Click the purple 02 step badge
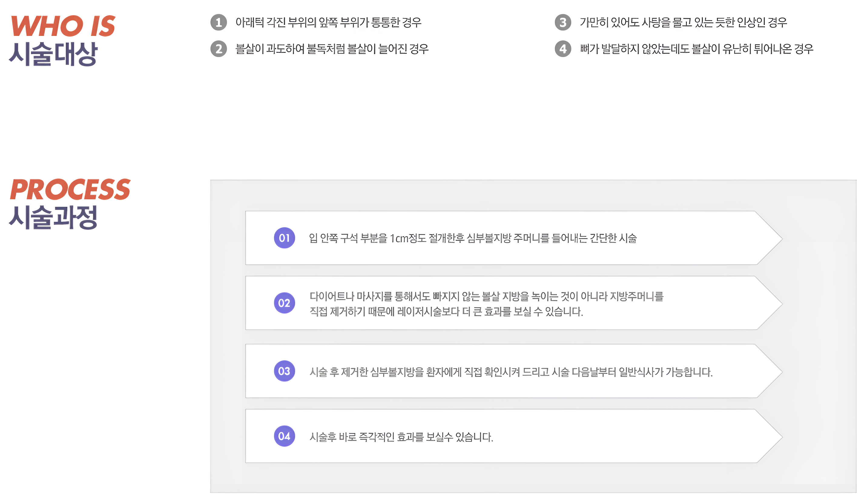 pyautogui.click(x=284, y=303)
